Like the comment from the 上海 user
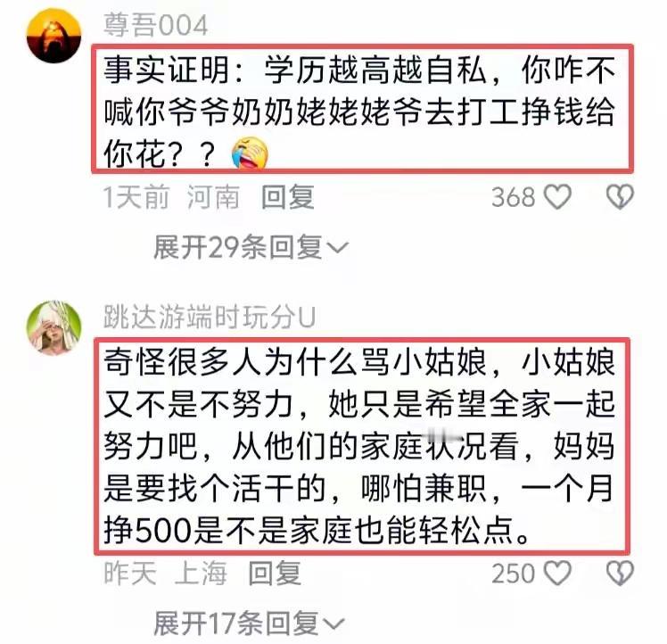 [557, 573]
